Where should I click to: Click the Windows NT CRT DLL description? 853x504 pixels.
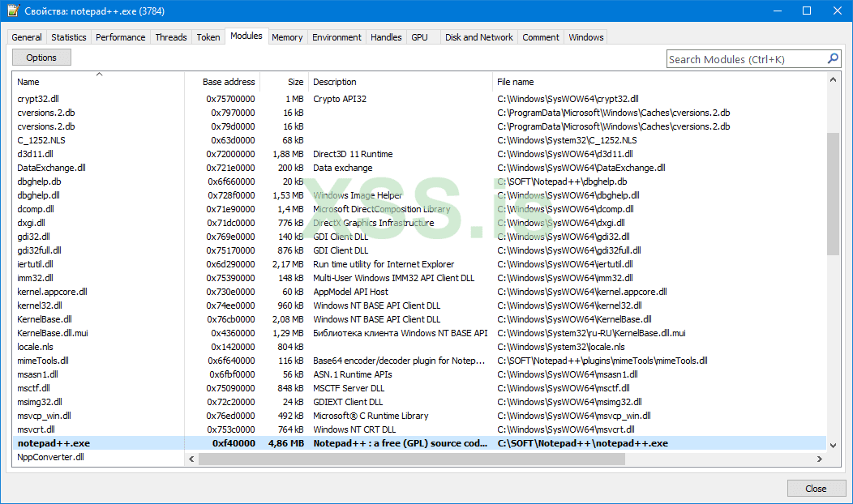click(354, 429)
